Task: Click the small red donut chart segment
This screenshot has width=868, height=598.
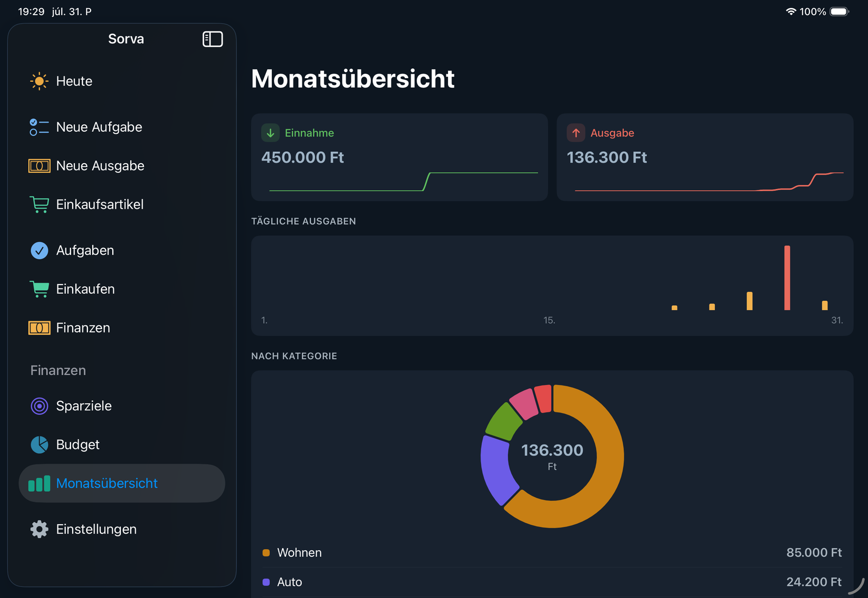Action: pos(544,398)
